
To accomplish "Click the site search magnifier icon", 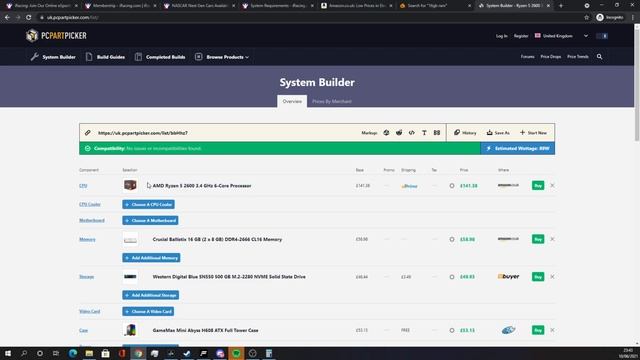I will (x=599, y=57).
